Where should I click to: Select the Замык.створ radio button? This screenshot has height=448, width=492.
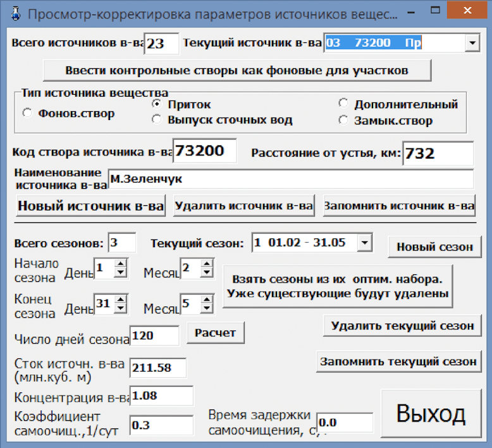(343, 120)
